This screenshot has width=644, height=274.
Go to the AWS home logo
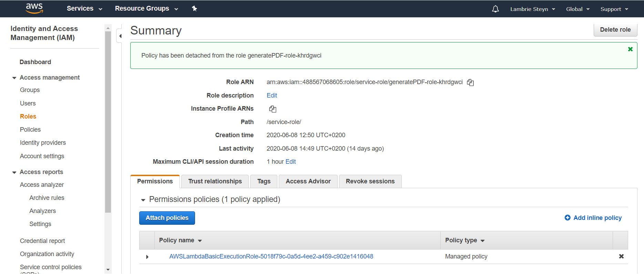point(34,8)
